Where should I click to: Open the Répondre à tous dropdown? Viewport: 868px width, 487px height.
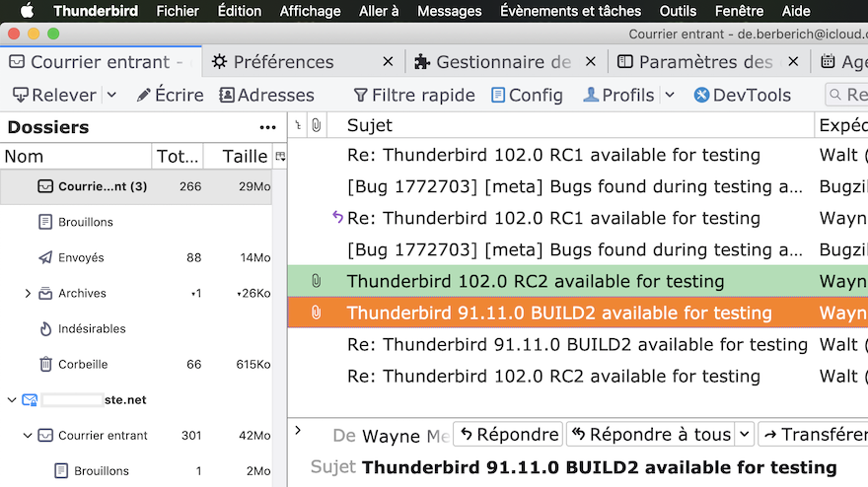click(744, 435)
